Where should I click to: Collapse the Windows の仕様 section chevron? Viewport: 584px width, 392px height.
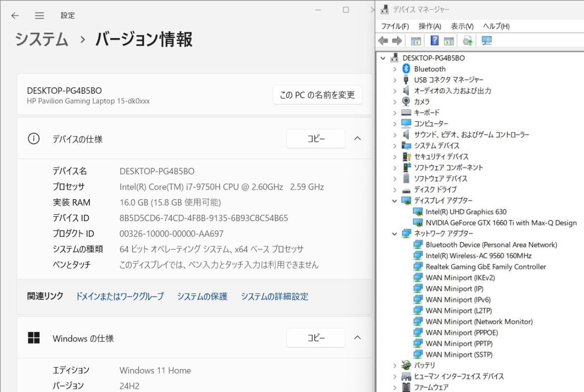(x=357, y=337)
